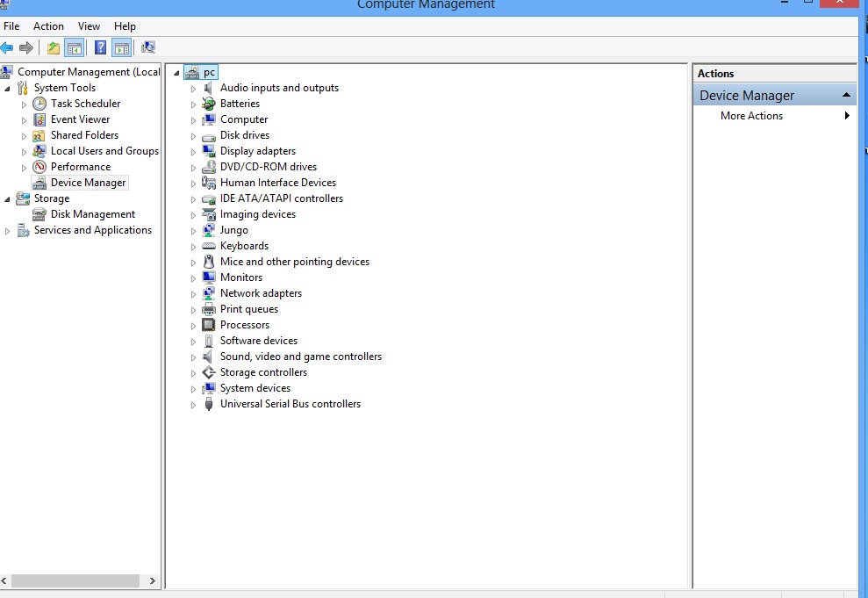The image size is (868, 598).
Task: Click the Up one level folder icon
Action: click(x=54, y=48)
